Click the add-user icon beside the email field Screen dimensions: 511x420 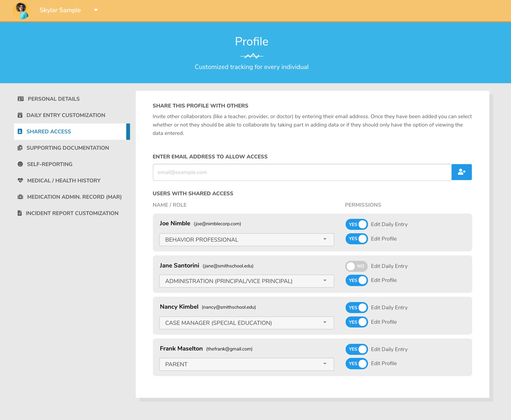point(461,172)
